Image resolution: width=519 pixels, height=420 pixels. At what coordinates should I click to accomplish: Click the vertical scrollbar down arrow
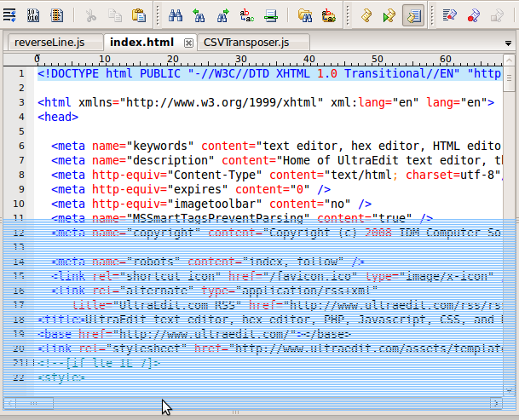pos(509,391)
